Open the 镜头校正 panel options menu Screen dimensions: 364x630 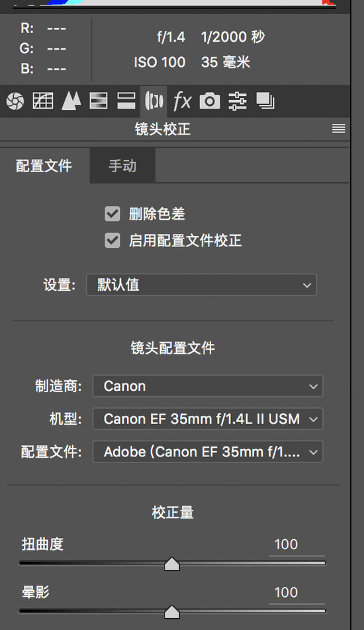pyautogui.click(x=339, y=129)
